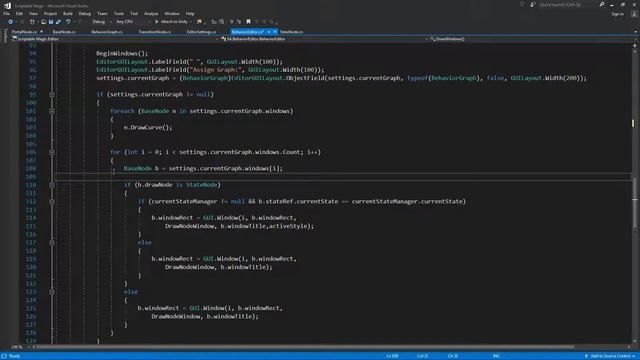Switch to the TransitionNode.cs tab
Viewport: 640px width, 360px height.
(155, 32)
